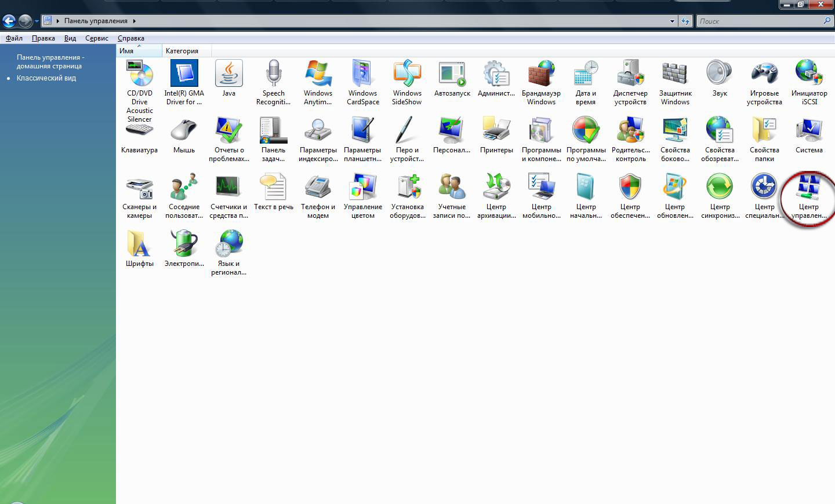
Task: Open Свойства обозревателя icon
Action: tap(720, 130)
